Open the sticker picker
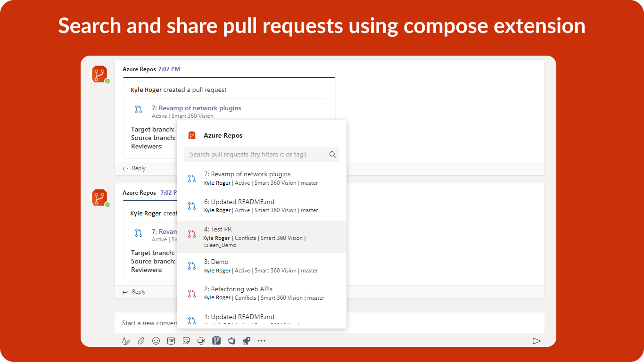This screenshot has height=362, width=644. point(186,341)
